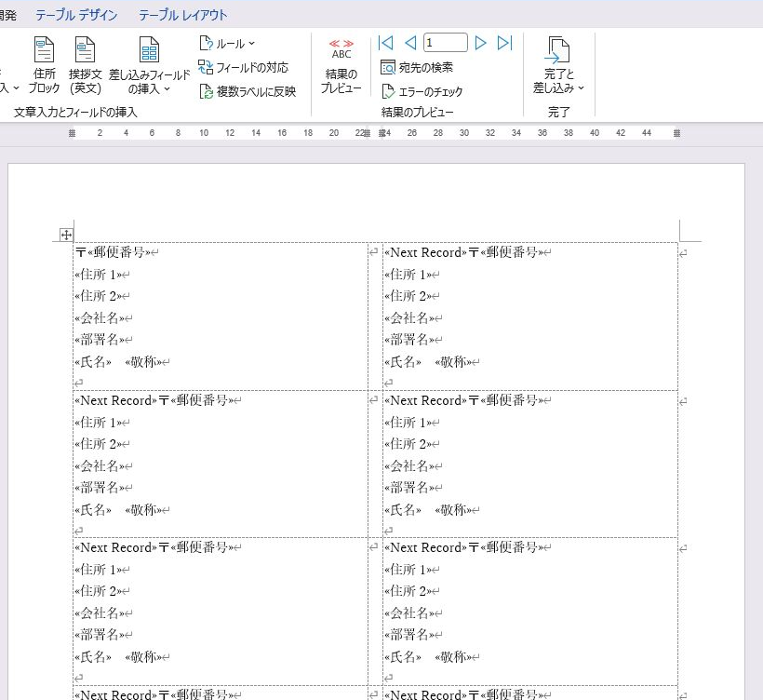Go to the first record

385,43
